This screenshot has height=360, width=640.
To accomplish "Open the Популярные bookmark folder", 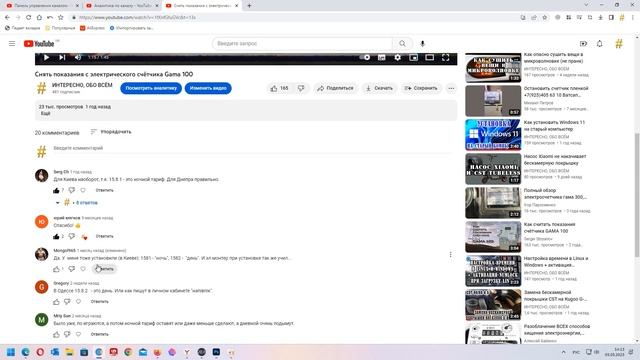I will click(60, 28).
